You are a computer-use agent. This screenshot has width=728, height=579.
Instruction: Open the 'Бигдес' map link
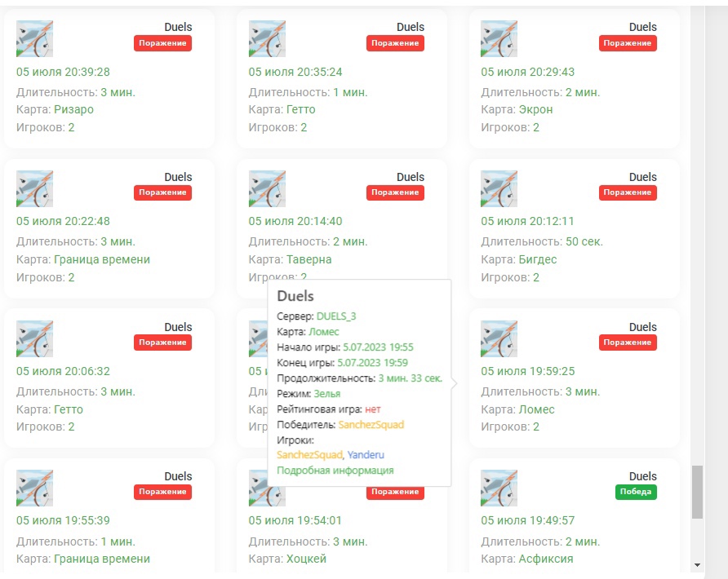coord(537,259)
